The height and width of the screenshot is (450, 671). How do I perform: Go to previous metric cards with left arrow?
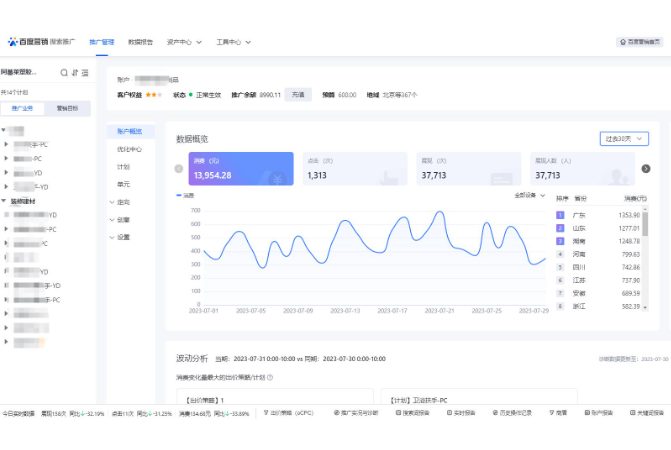point(179,169)
